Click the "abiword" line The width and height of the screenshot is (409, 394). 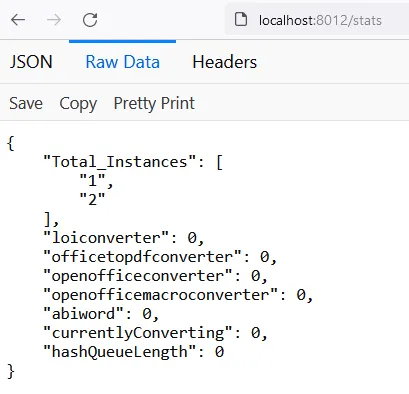click(x=101, y=314)
